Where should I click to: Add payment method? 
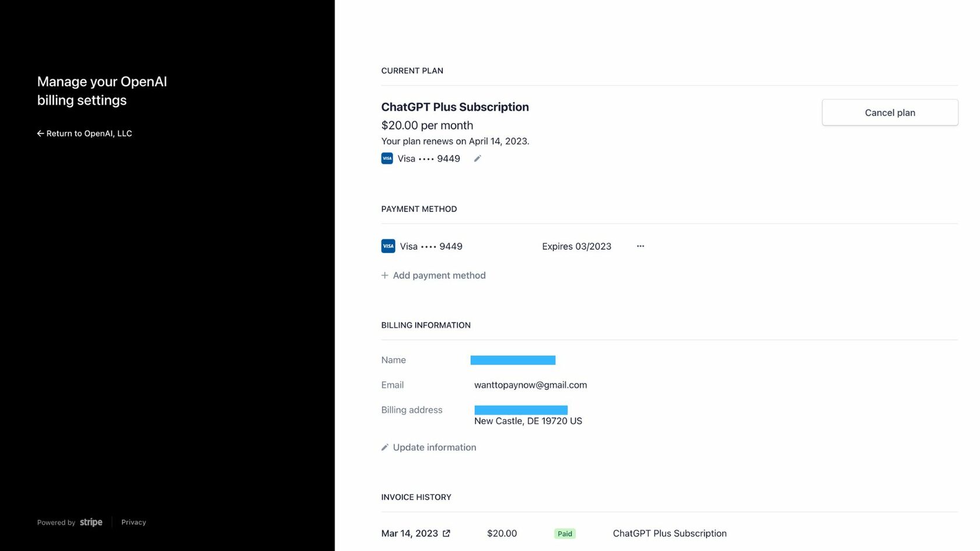click(x=433, y=275)
